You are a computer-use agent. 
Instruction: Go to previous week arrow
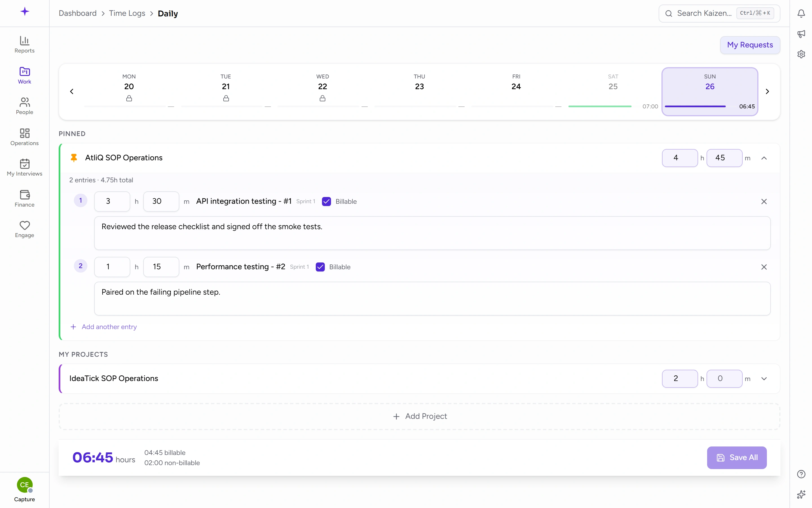click(71, 91)
